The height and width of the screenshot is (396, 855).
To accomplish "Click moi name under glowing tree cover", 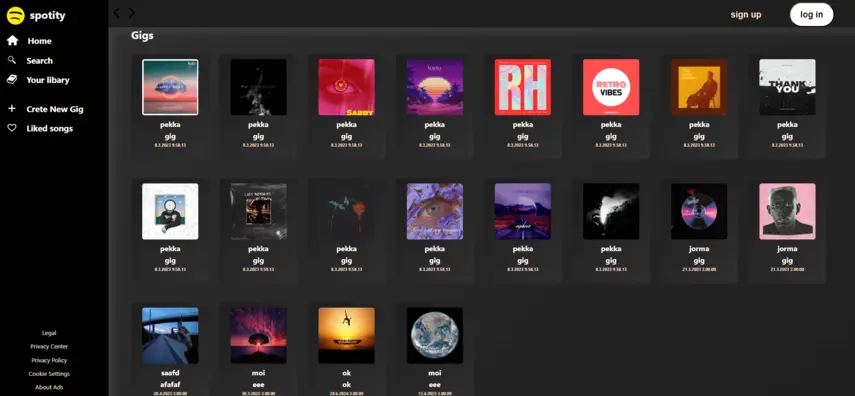I will click(x=258, y=373).
